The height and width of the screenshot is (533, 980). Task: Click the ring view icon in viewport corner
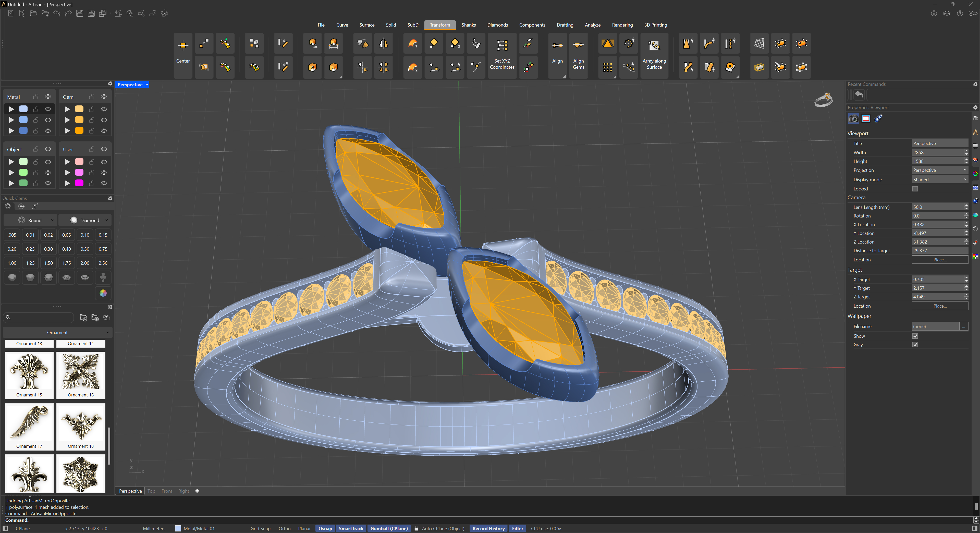pos(824,100)
